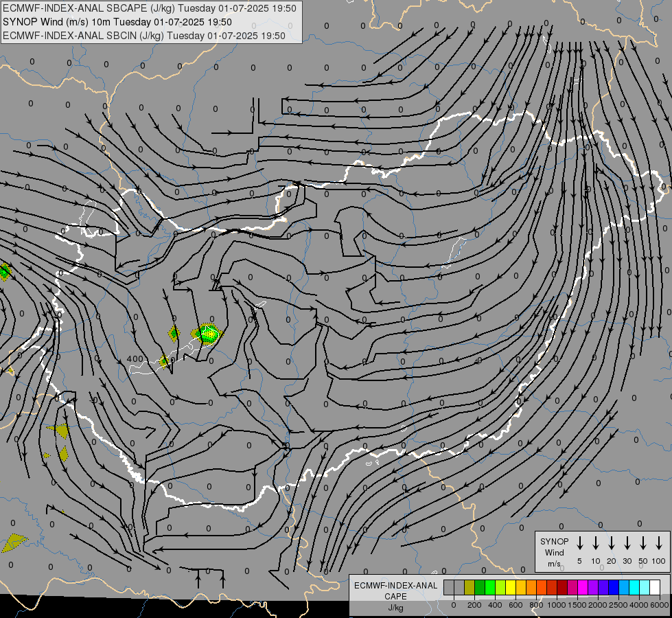Select the white 6000 legend swatch
Viewport: 672px width, 618px height.
pos(656,587)
